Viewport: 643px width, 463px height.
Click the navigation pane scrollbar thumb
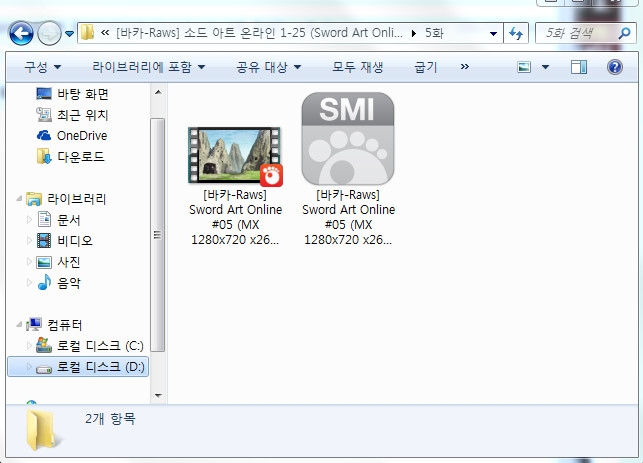pyautogui.click(x=158, y=235)
